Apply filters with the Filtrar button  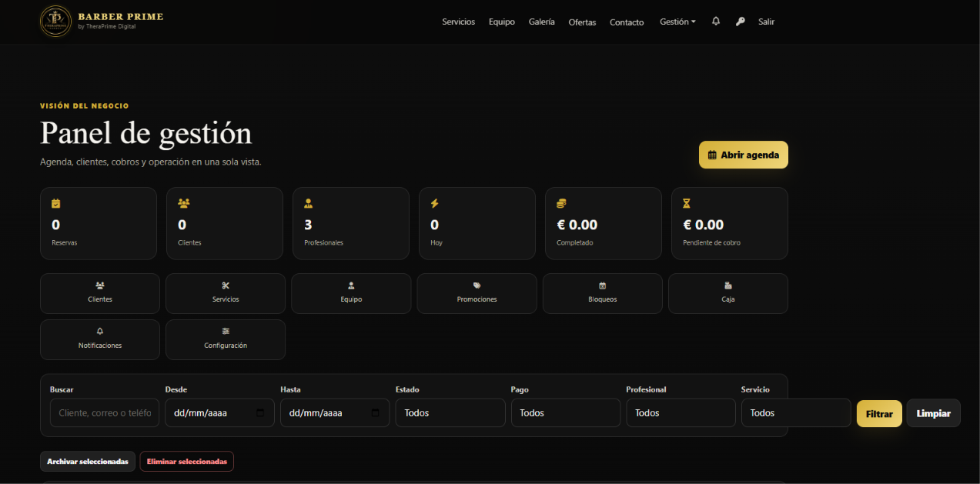click(x=879, y=413)
